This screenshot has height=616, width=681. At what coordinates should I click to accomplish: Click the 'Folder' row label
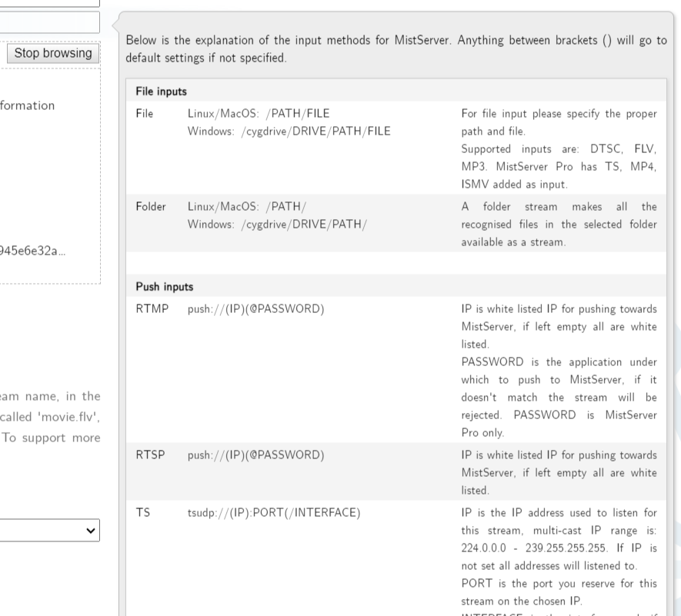151,207
